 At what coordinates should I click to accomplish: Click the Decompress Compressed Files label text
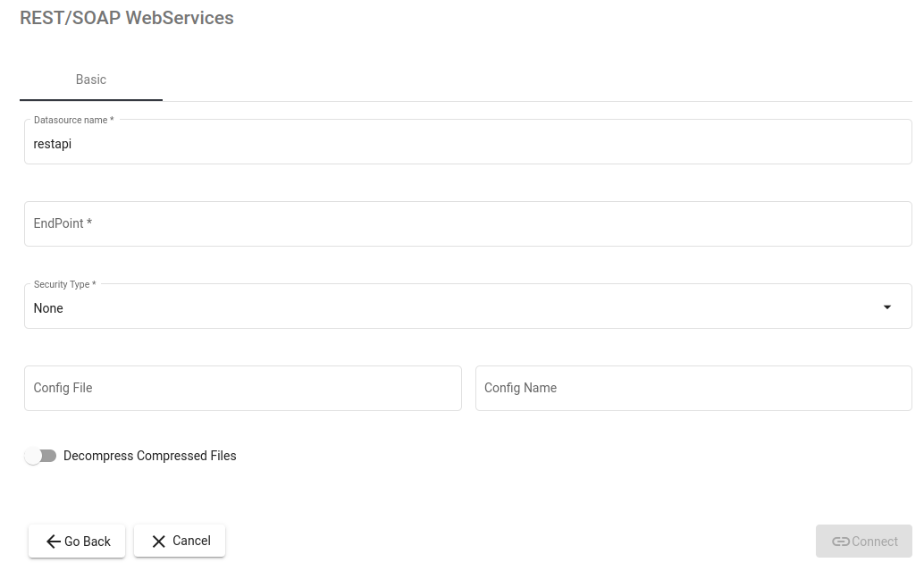(x=149, y=456)
